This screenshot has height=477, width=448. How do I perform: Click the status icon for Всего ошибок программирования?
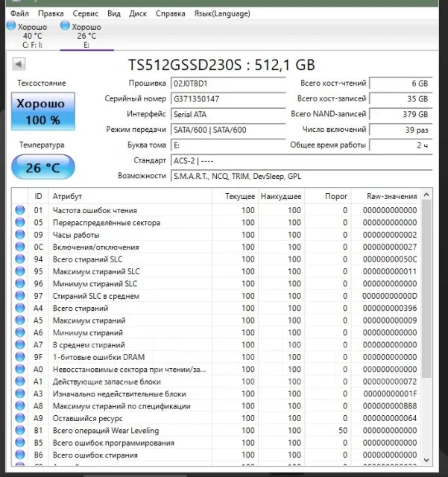20,443
